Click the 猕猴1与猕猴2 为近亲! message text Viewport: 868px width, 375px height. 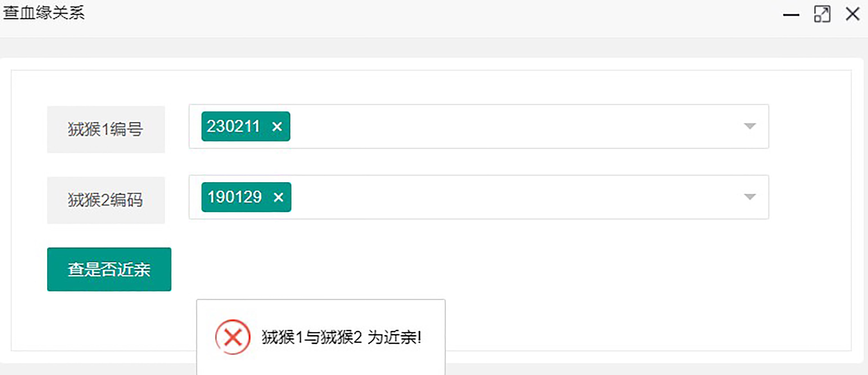coord(341,337)
